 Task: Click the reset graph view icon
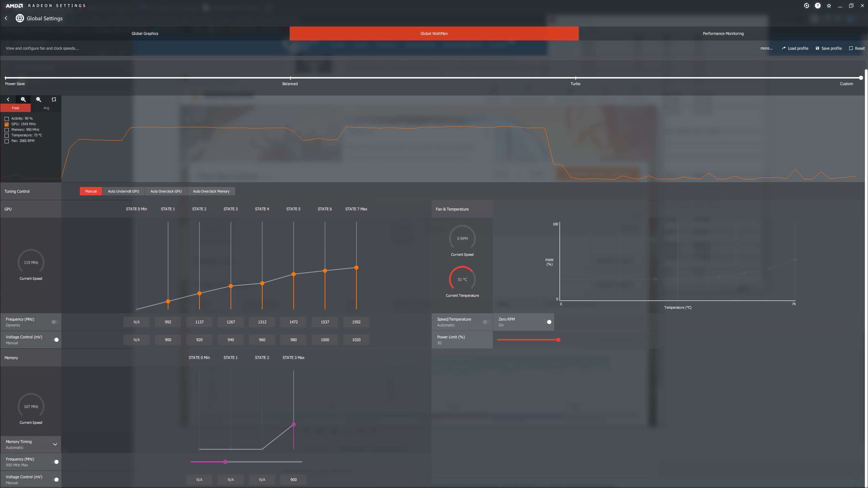[54, 99]
